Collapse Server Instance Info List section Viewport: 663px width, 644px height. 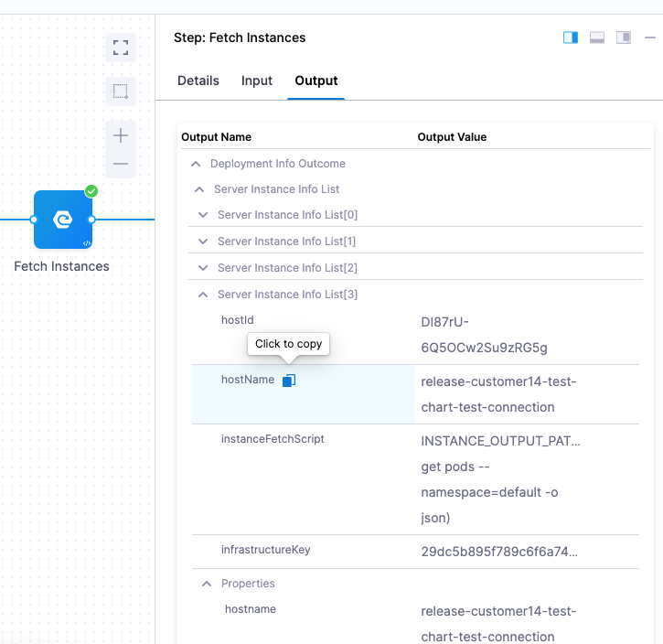(x=199, y=189)
